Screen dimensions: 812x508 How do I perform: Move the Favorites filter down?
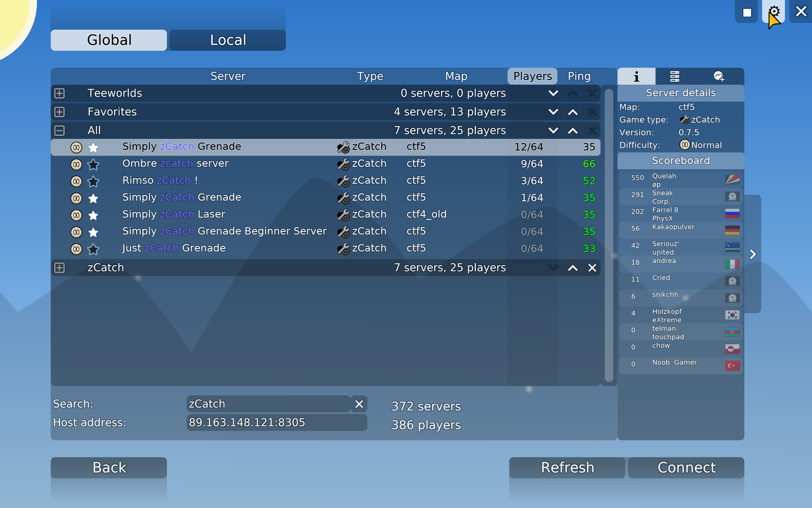click(x=553, y=111)
